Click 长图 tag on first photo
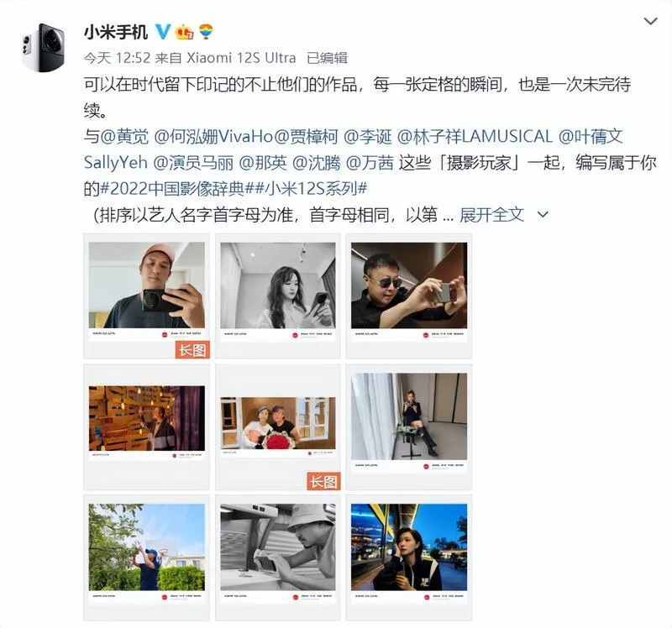 (x=192, y=350)
